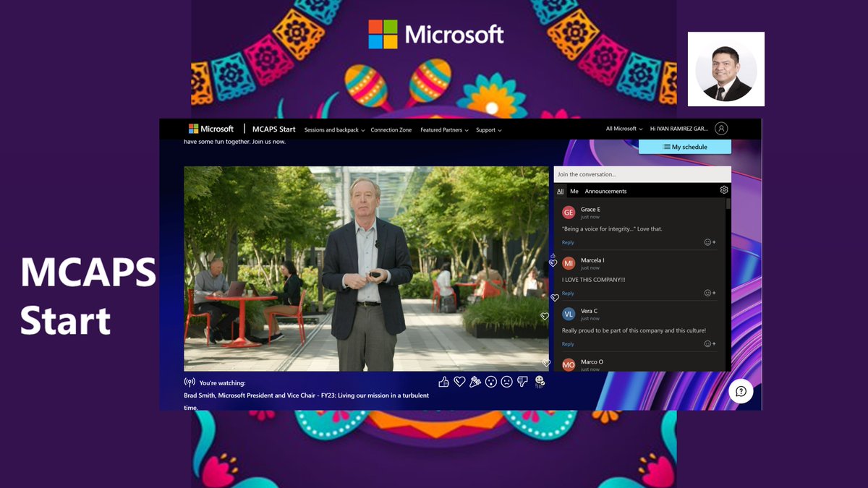Viewport: 868px width, 488px height.
Task: Open the user account profile icon
Action: 721,129
